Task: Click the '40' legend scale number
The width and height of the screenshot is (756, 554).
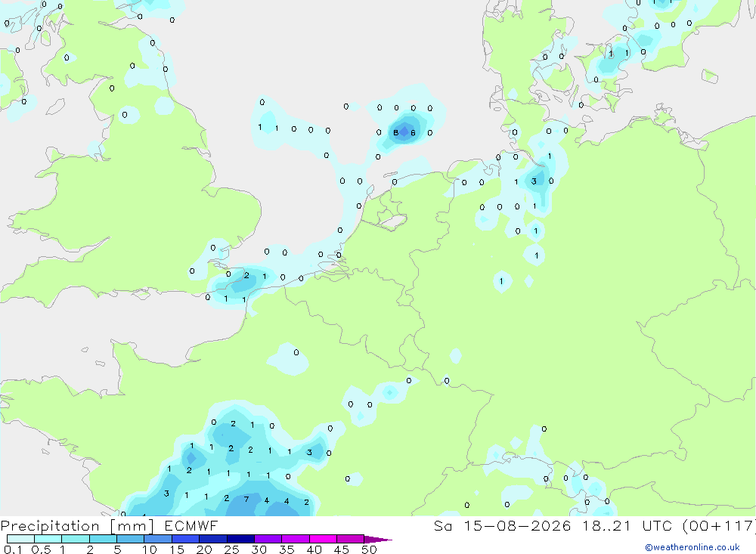Action: [314, 549]
